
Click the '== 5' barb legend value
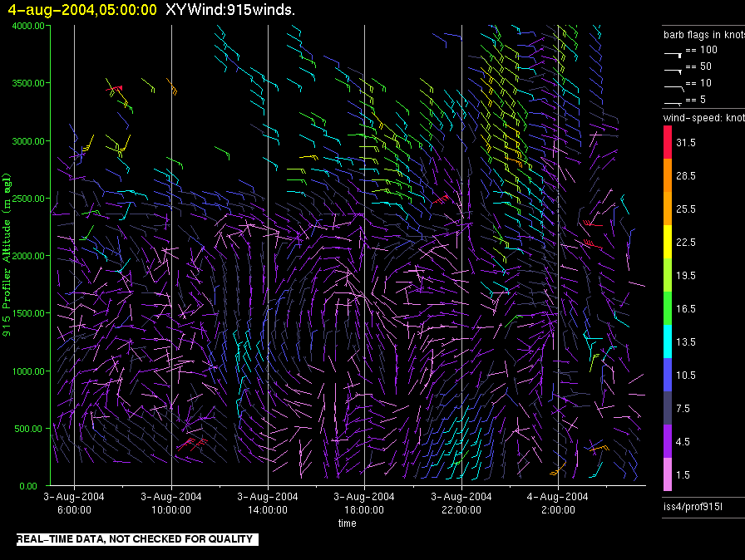coord(696,100)
